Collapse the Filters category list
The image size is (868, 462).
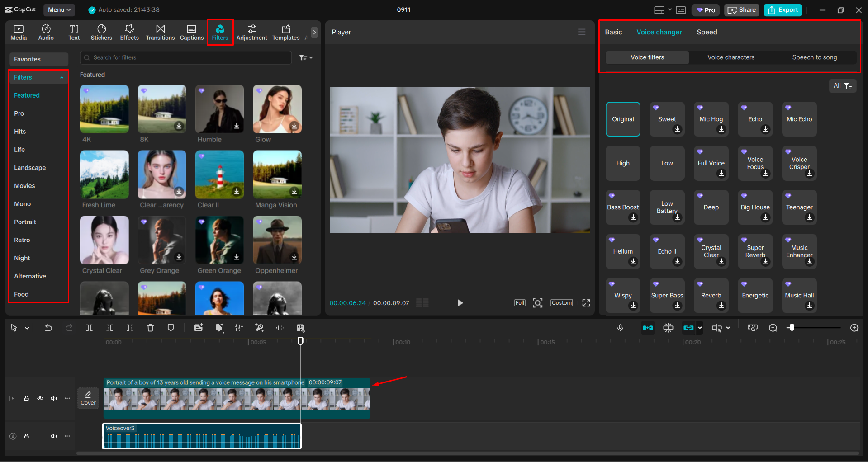[x=62, y=77]
